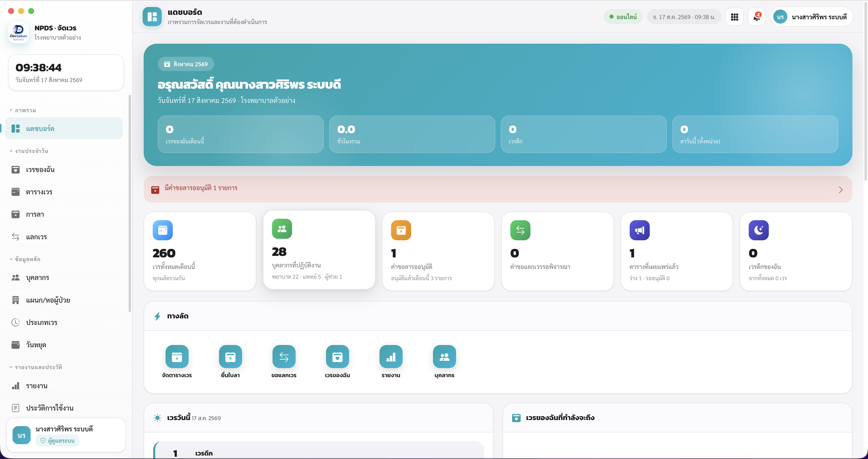Click the แดชบอร์ด header logo icon
868x459 pixels.
pyautogui.click(x=152, y=17)
